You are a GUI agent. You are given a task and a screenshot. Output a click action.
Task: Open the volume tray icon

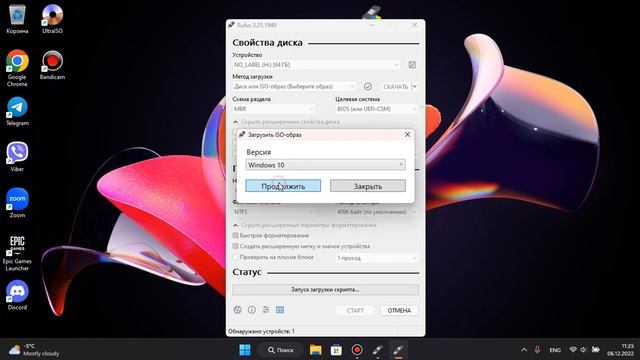click(583, 350)
